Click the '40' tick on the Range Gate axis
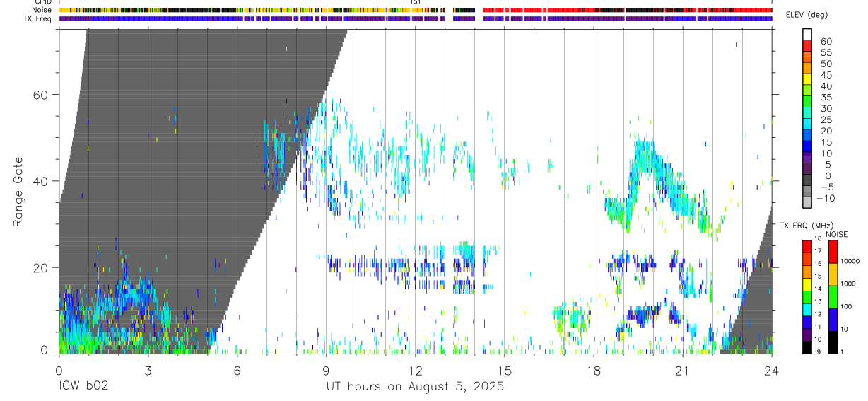This screenshot has height=401, width=868. click(x=40, y=181)
